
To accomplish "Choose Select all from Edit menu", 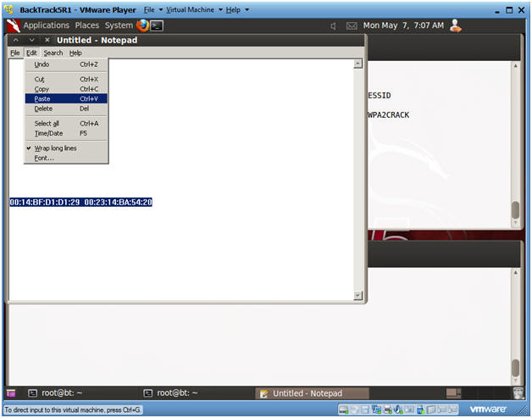I will [66, 124].
